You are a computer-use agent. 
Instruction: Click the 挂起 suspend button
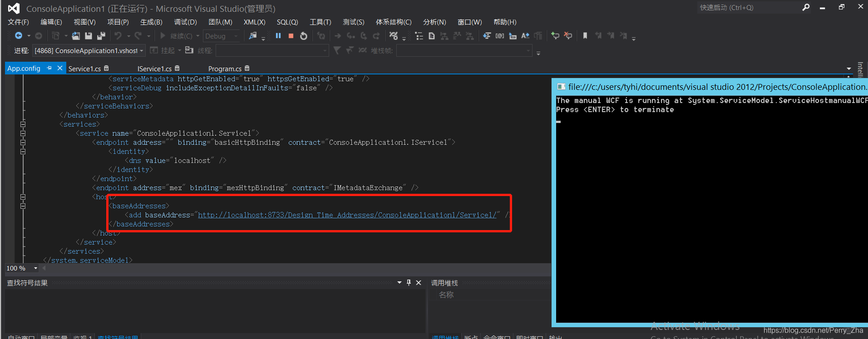coord(163,50)
